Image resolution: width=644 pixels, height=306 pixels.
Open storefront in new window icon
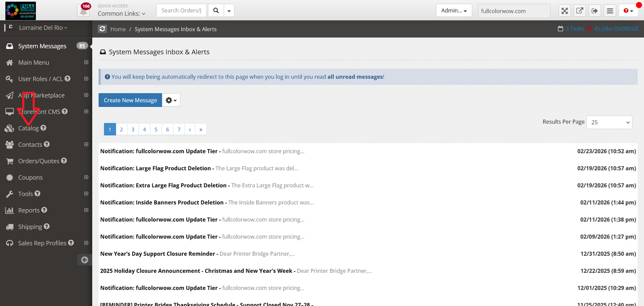pos(580,11)
